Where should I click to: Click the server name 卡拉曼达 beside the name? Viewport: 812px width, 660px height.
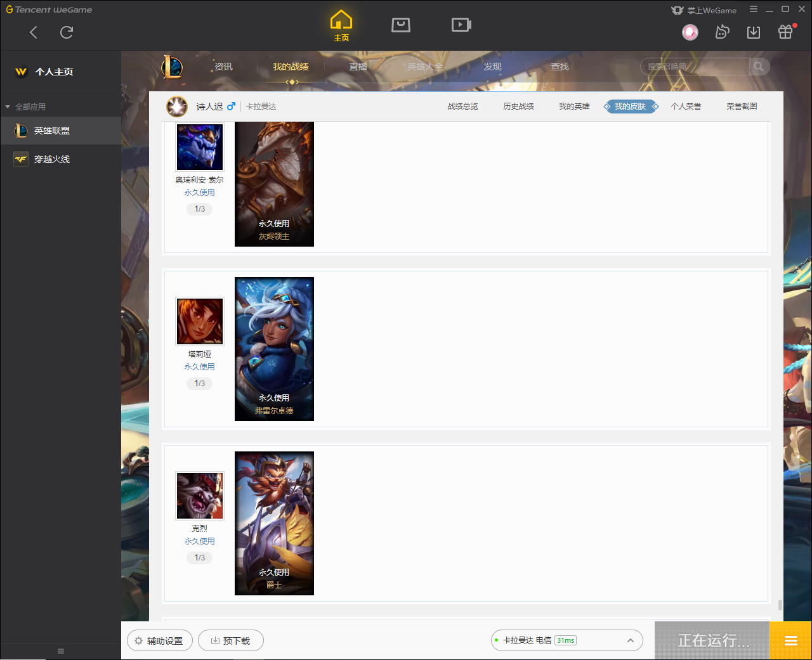click(x=261, y=107)
